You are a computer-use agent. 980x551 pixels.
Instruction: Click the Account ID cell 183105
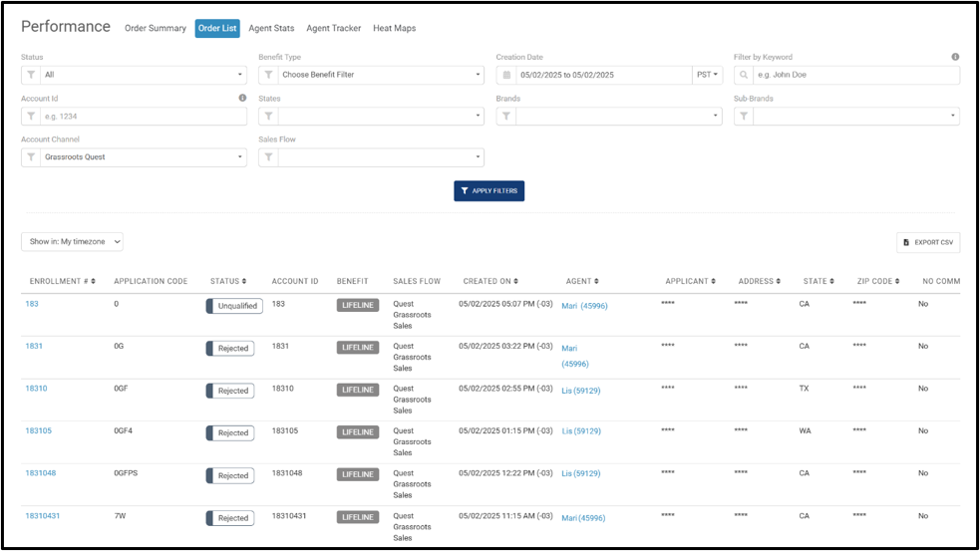(284, 431)
